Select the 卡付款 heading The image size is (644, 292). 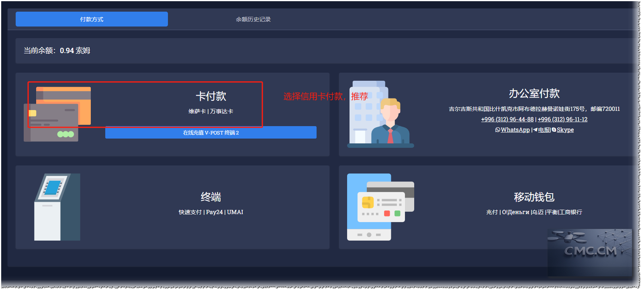[211, 96]
